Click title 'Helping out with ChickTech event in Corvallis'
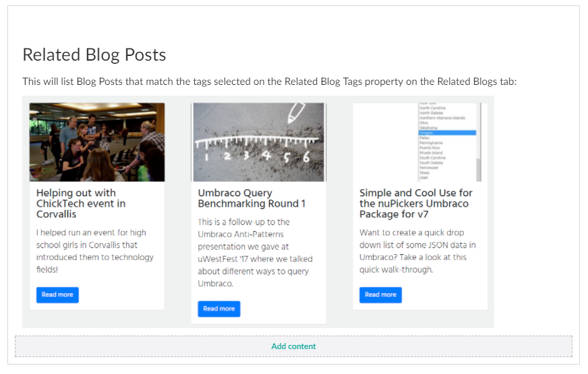The image size is (588, 374). 81,204
